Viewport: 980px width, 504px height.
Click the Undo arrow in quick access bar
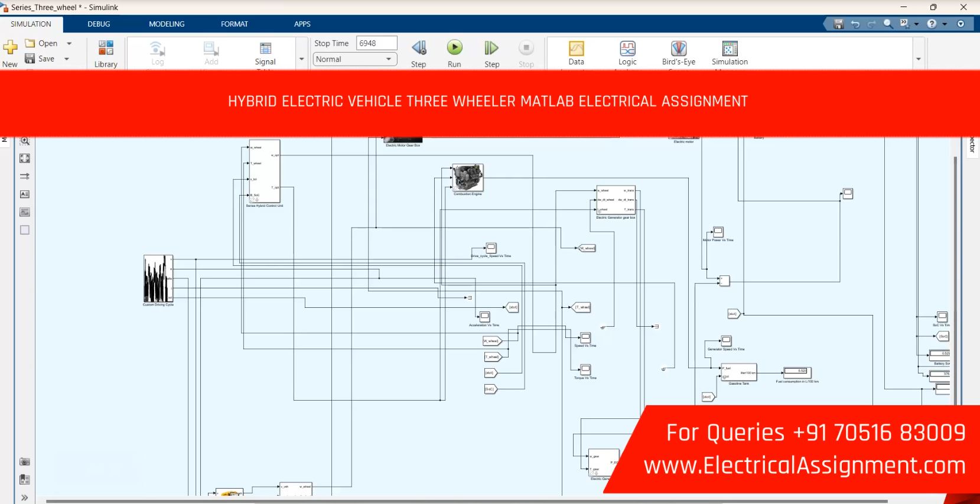tap(855, 24)
